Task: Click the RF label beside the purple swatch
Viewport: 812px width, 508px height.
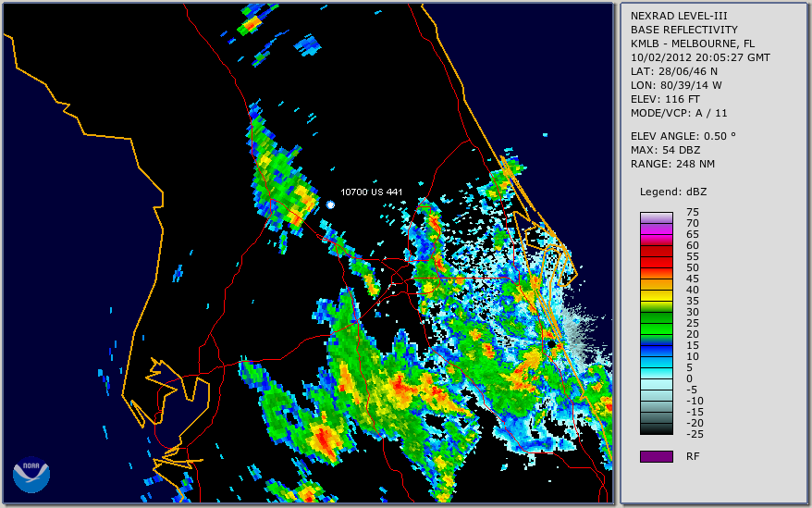Action: pyautogui.click(x=693, y=457)
